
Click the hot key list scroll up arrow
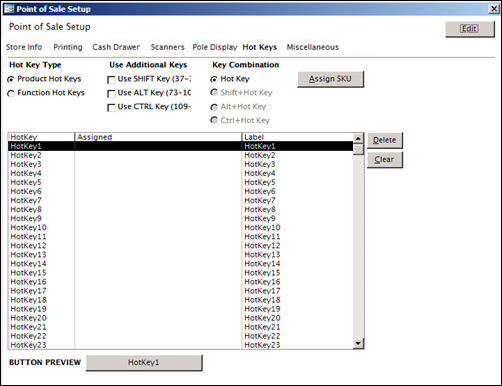358,138
